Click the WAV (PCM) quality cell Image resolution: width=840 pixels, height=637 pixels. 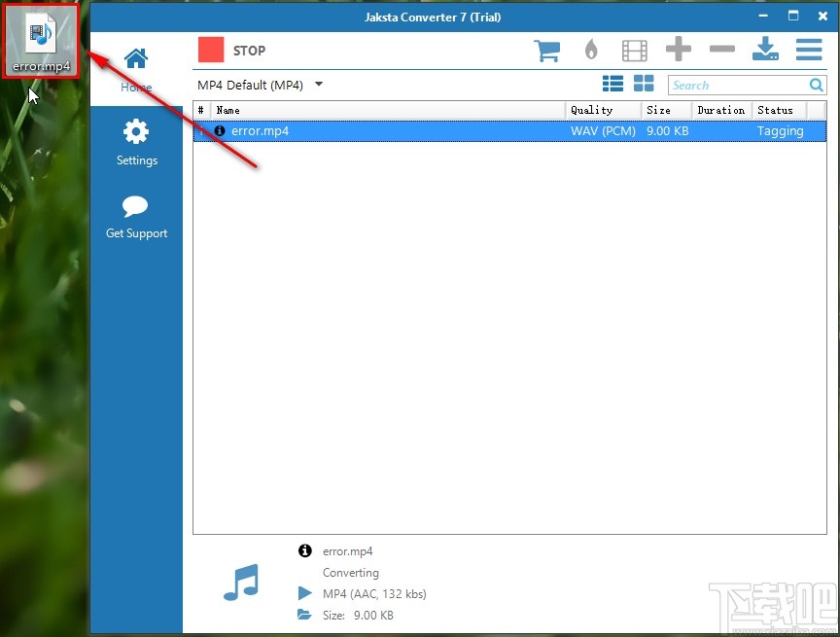coord(603,131)
